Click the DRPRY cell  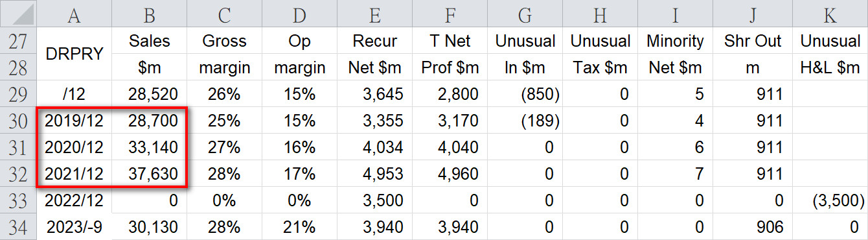(74, 54)
